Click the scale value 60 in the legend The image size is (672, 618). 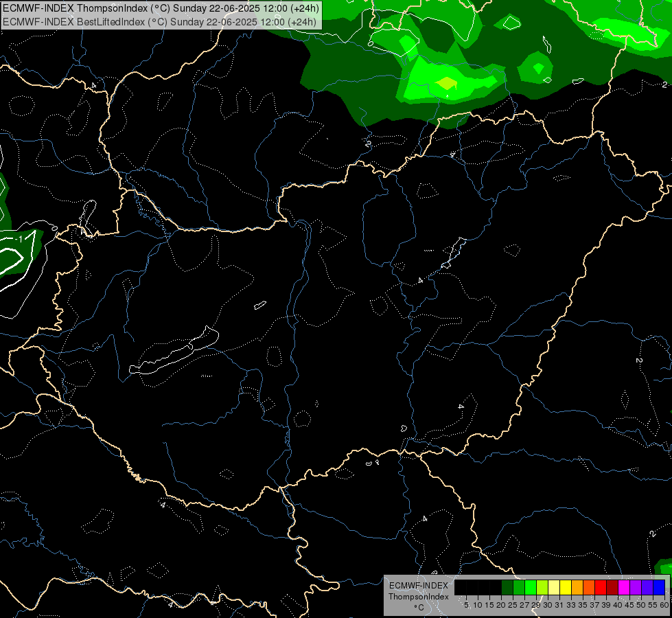click(664, 605)
